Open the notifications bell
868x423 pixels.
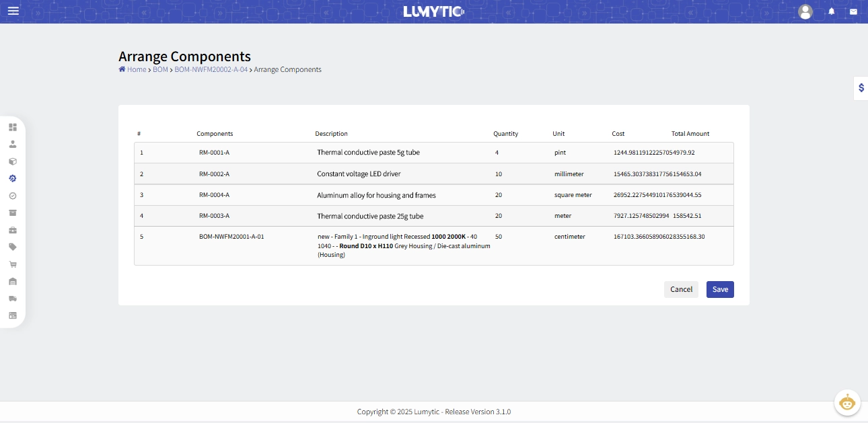(x=832, y=11)
